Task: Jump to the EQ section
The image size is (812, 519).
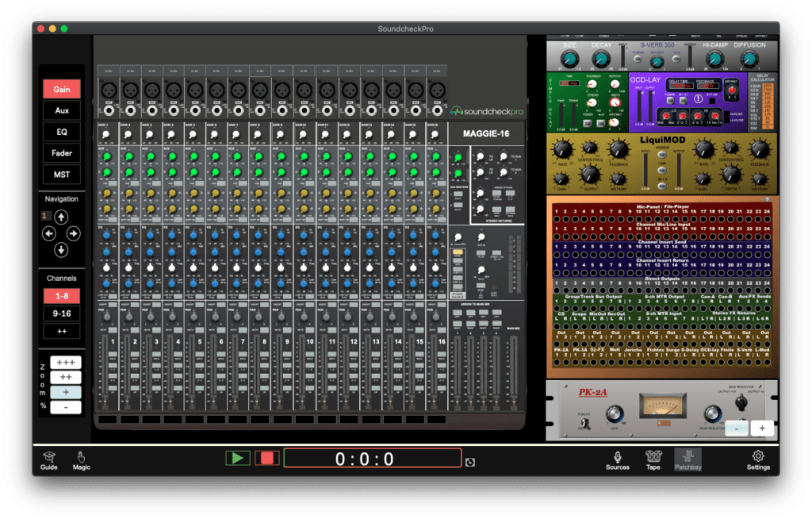Action: pos(62,132)
